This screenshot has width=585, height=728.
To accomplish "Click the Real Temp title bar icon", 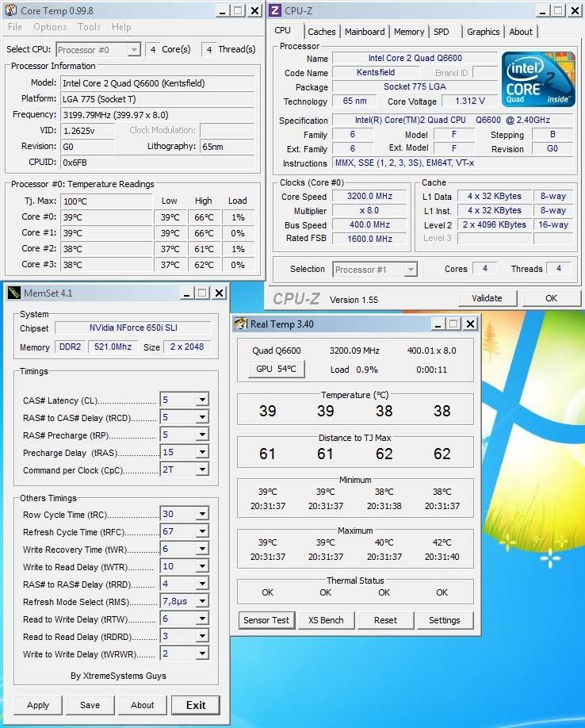I will point(240,324).
